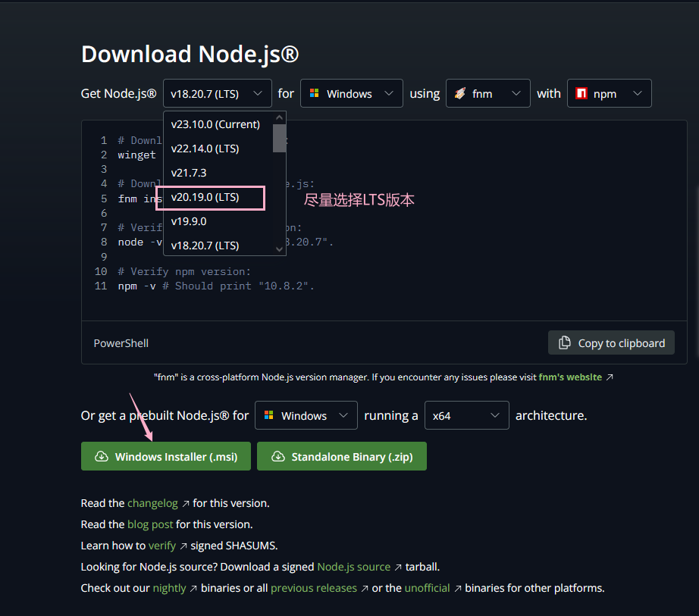
Task: Click the Windows logo in prebuilt dropdown
Action: [x=269, y=415]
